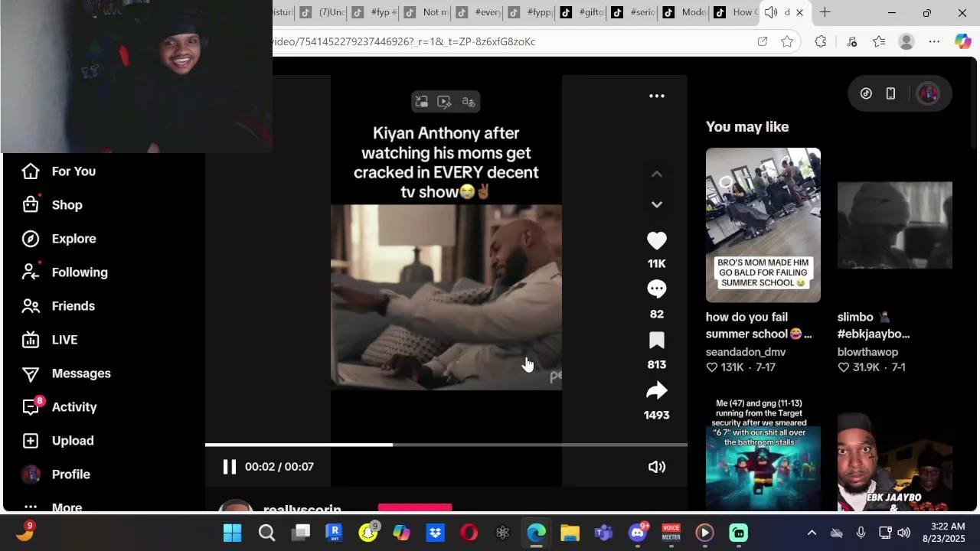Screen dimensions: 980x551
Task: Switch to the #gifto browser tab
Action: coord(582,12)
